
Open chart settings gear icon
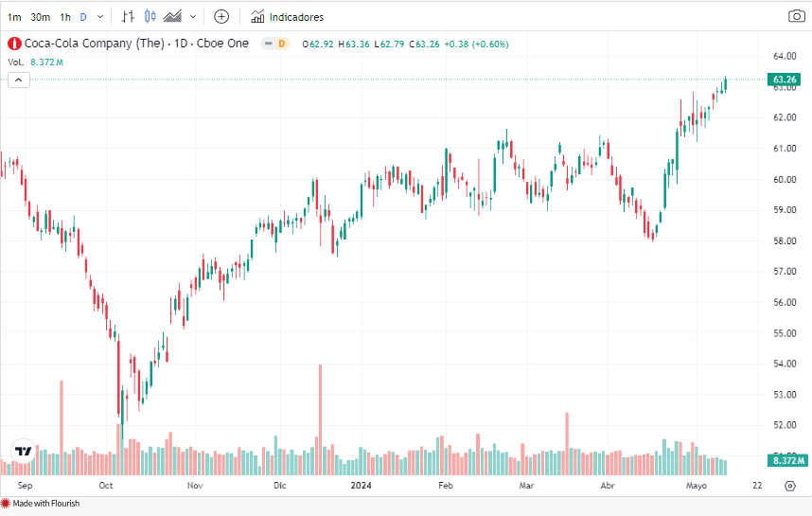coord(789,486)
